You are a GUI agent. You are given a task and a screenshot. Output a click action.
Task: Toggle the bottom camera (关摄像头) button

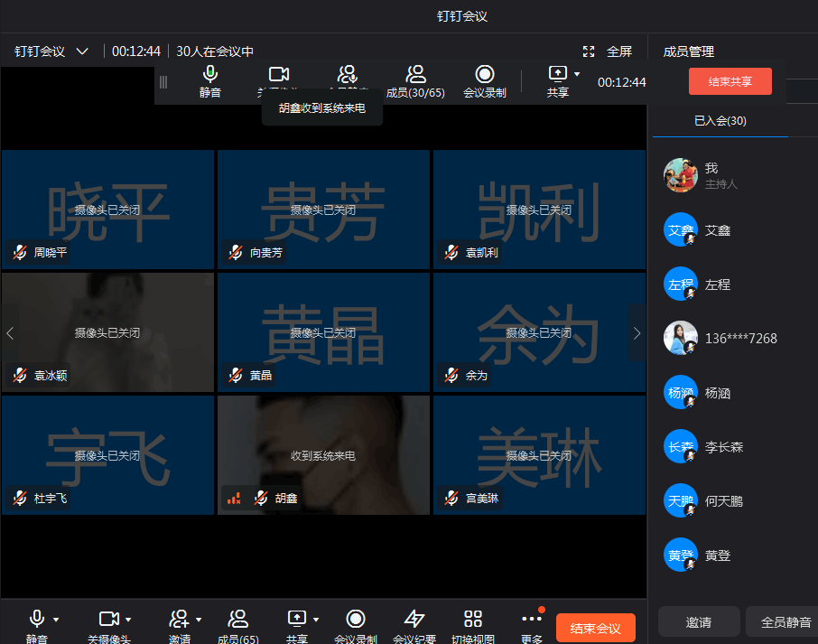coord(108,619)
